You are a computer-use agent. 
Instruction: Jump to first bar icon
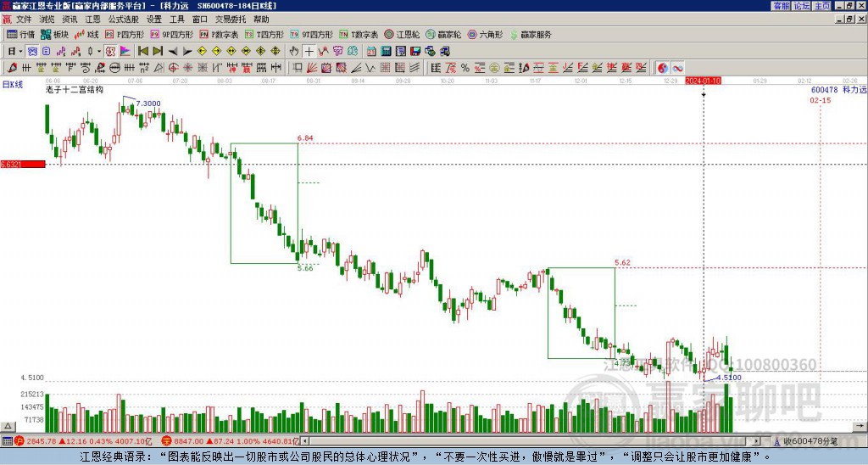(x=142, y=52)
